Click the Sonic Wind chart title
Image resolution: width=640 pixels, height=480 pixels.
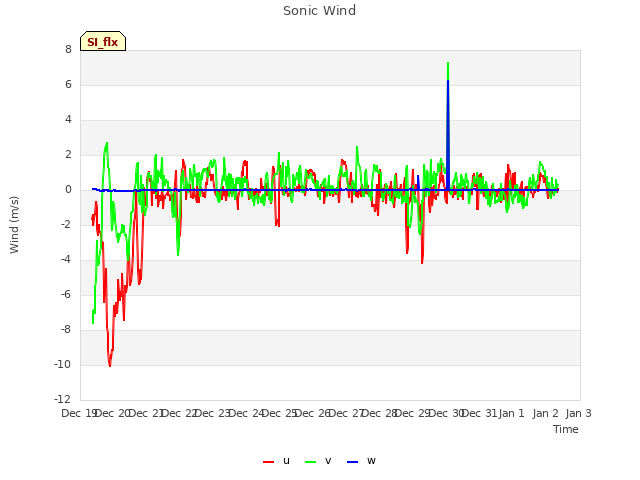pos(320,11)
